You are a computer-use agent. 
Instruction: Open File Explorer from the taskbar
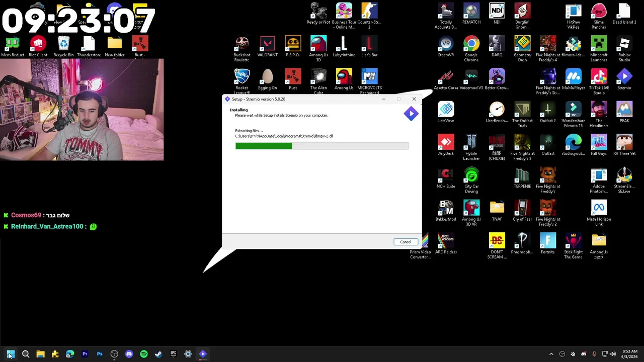click(x=40, y=354)
